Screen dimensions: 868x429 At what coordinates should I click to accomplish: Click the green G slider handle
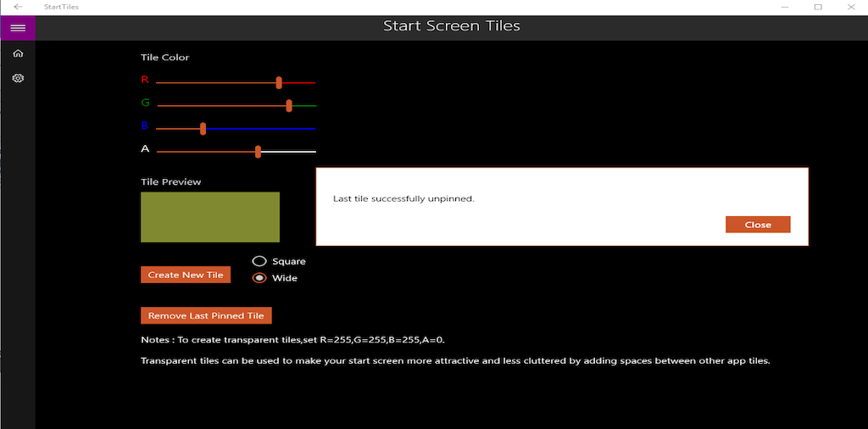289,105
